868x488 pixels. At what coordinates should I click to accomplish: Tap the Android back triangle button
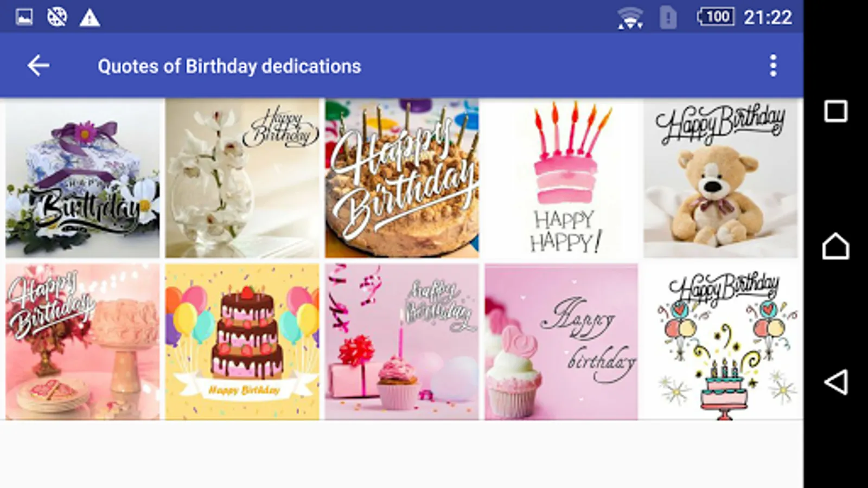(x=835, y=382)
